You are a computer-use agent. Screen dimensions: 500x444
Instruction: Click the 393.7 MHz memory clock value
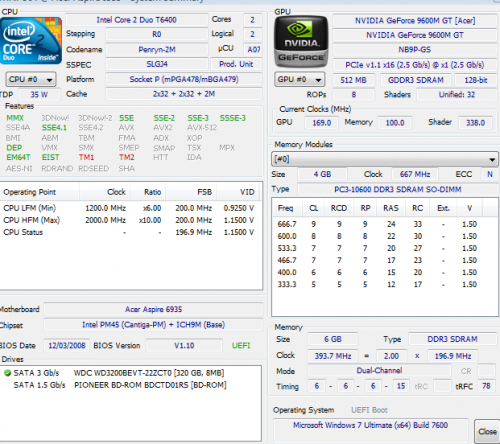[x=333, y=356]
